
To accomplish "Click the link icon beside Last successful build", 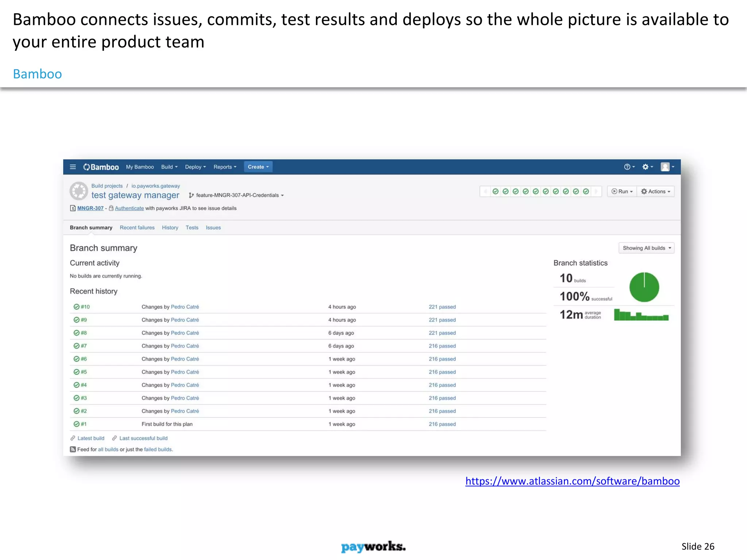I will (x=115, y=438).
